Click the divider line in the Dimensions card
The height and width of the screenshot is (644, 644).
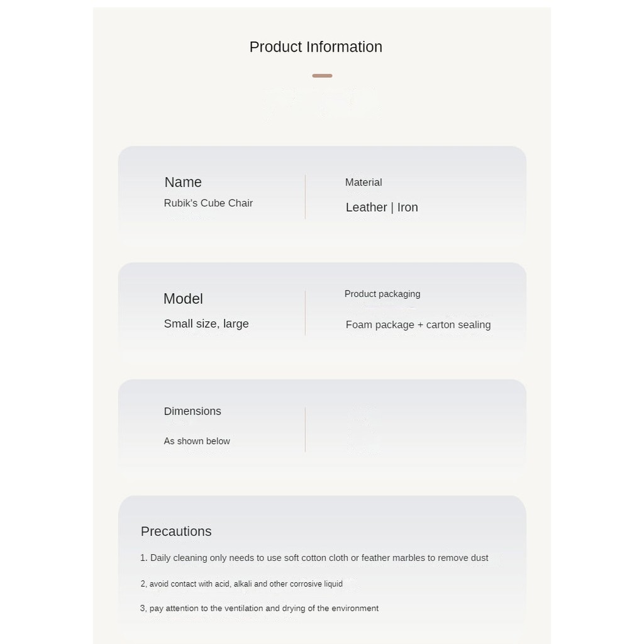[305, 430]
